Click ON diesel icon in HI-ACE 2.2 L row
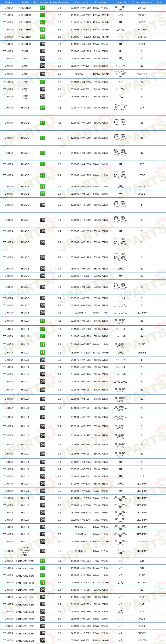 43,205
